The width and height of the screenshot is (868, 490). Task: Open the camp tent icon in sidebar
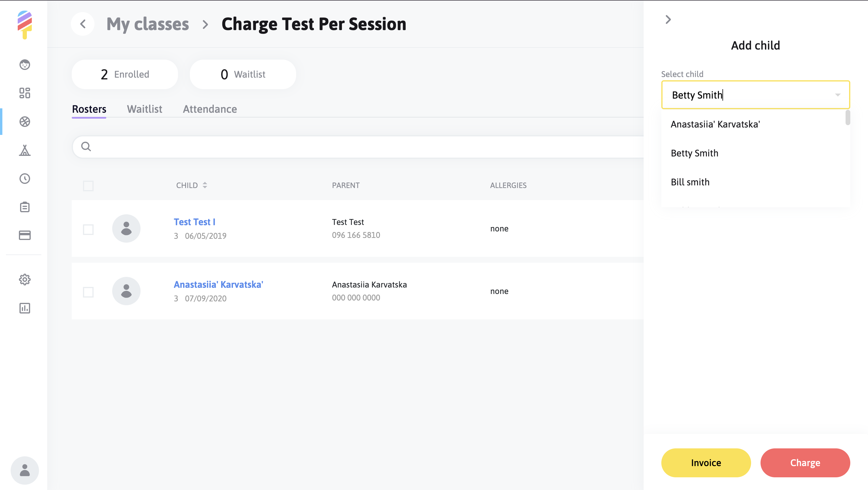[x=25, y=150]
